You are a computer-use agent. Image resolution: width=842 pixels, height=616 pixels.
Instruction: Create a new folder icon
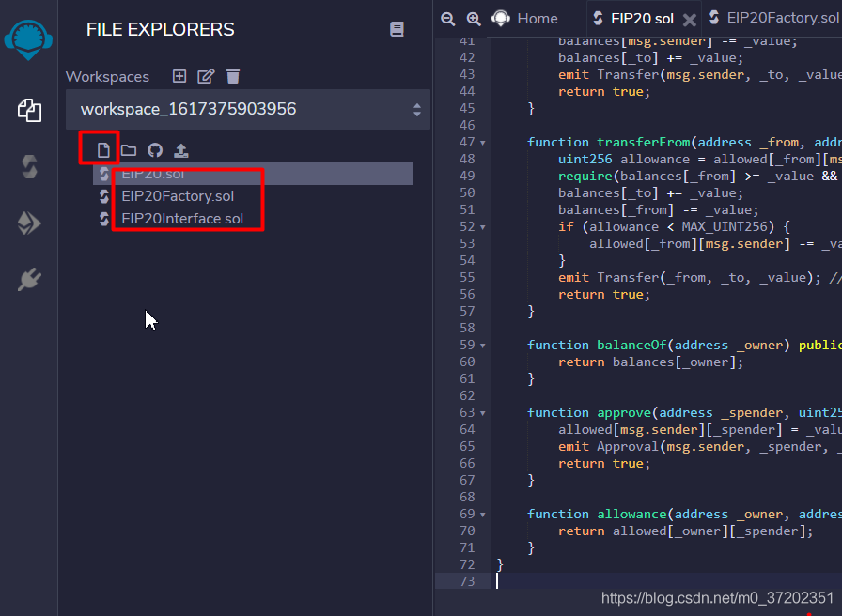(129, 150)
